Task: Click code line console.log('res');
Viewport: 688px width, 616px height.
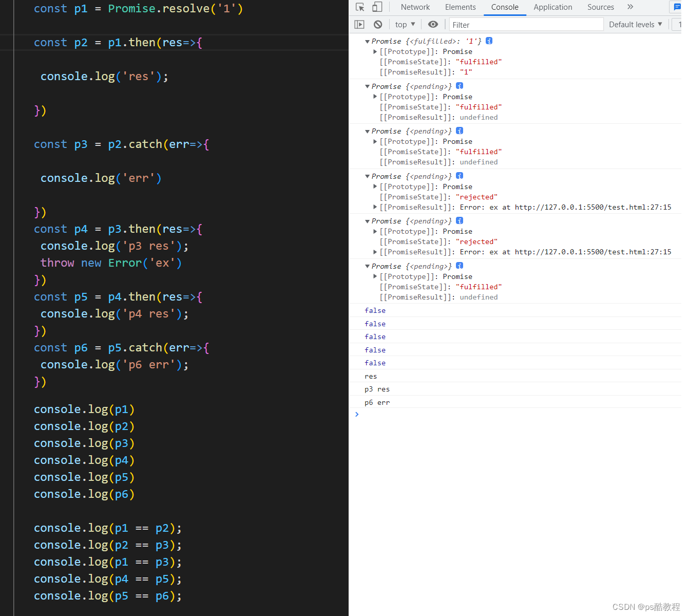Action: 104,77
